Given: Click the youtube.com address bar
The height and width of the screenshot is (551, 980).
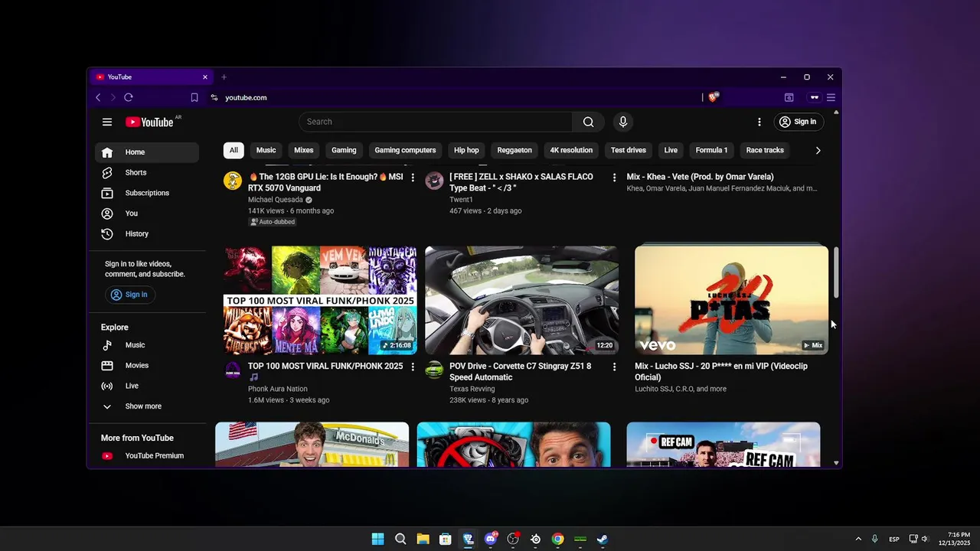Looking at the screenshot, I should pyautogui.click(x=246, y=97).
